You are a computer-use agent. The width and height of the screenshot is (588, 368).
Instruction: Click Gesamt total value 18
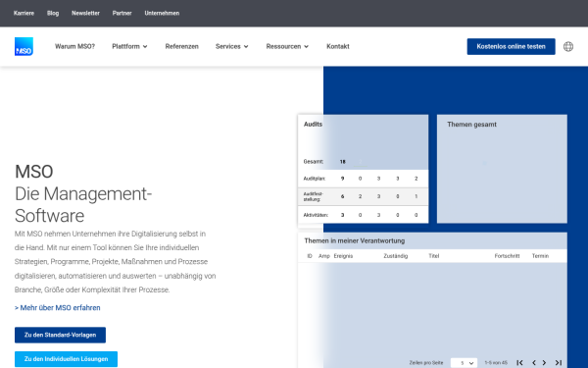click(x=342, y=162)
